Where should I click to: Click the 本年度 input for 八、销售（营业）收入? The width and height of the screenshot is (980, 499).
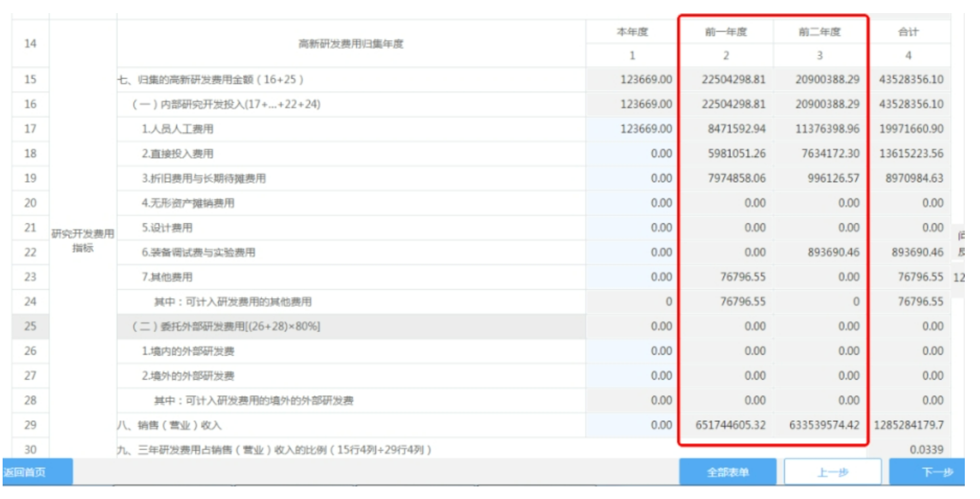tap(632, 425)
